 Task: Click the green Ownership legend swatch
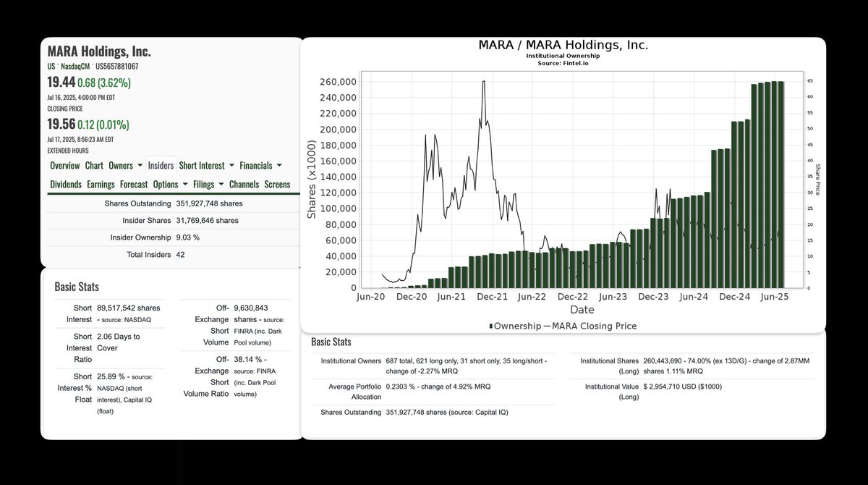point(491,326)
